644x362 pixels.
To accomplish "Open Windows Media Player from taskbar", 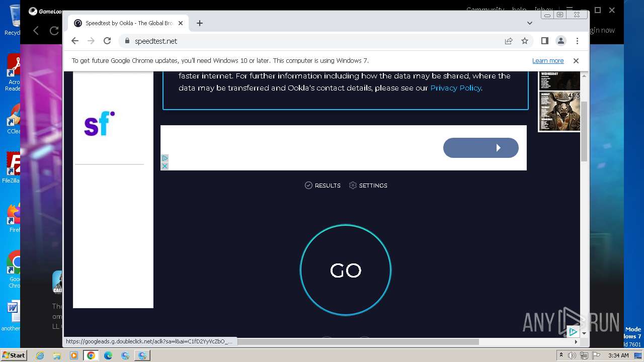I will click(74, 355).
